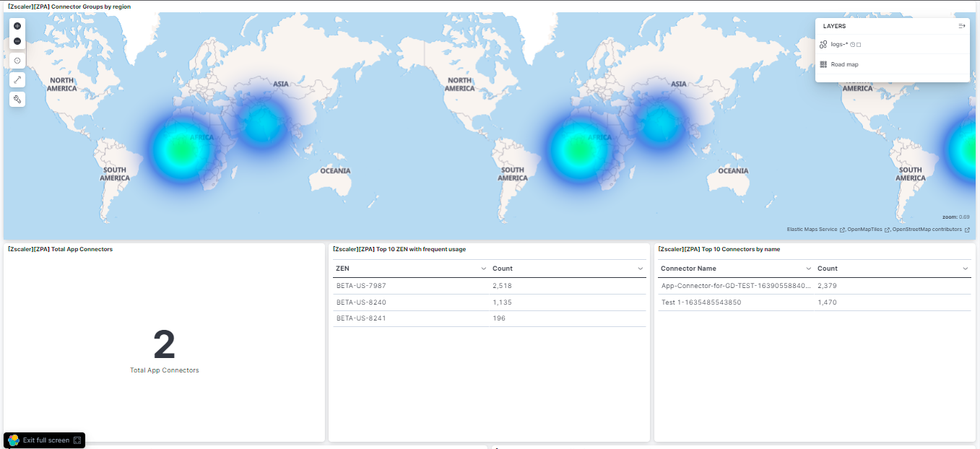The height and width of the screenshot is (449, 980).
Task: Fit map to data bounds
Action: click(17, 61)
